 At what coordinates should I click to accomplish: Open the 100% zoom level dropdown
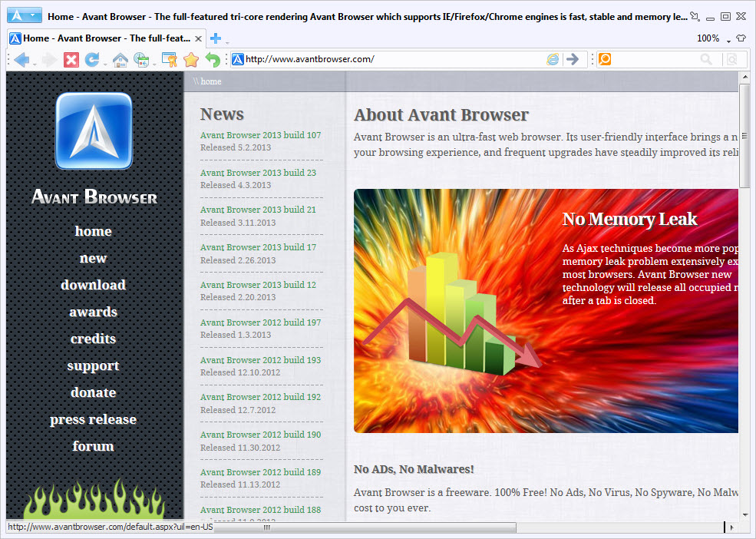pos(728,41)
